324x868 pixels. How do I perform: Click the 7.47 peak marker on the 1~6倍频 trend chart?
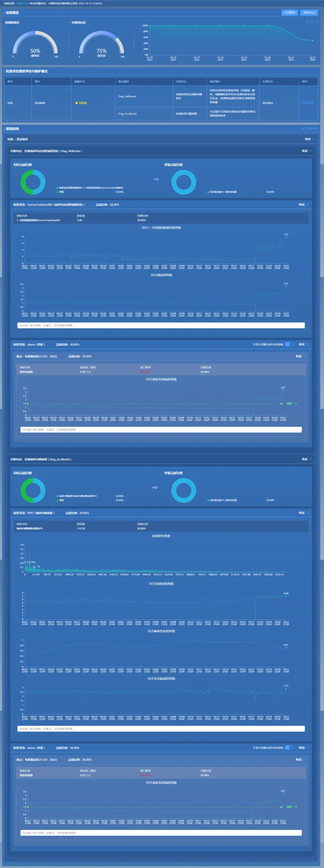286,237
